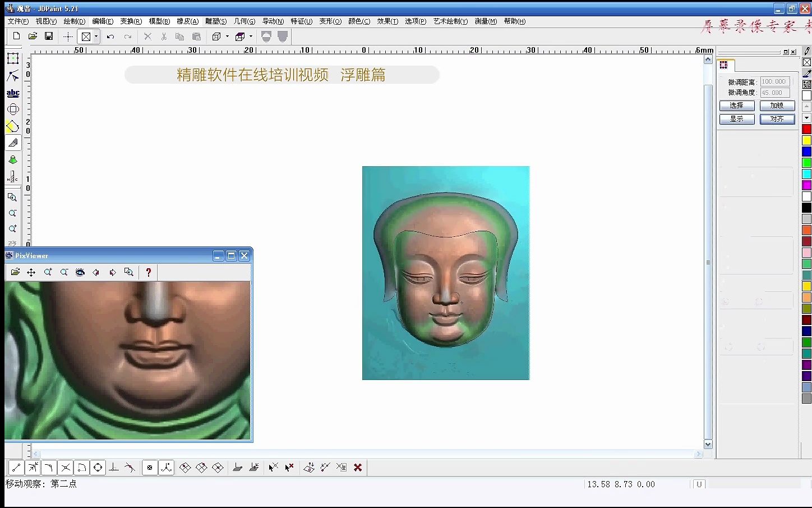Select the rectangle selection tool in left toolbar
Viewport: 812px width, 508px height.
tap(13, 58)
